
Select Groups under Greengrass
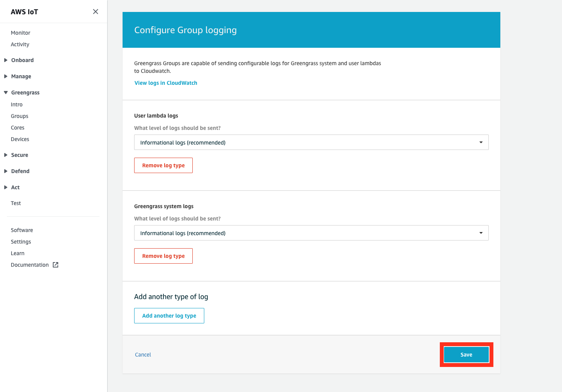[20, 116]
